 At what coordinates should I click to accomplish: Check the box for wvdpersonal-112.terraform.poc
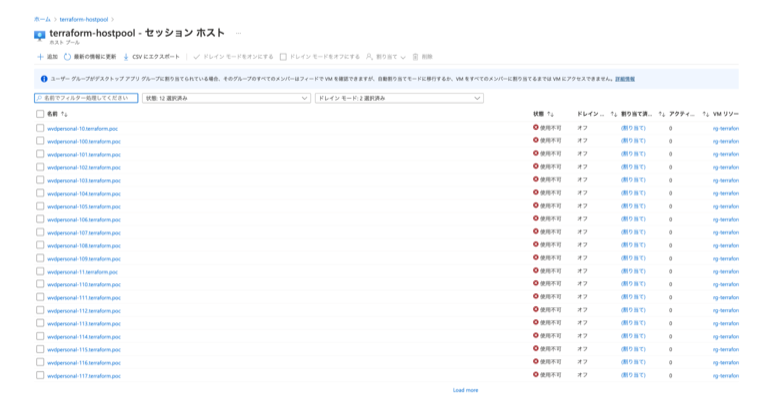(40, 310)
